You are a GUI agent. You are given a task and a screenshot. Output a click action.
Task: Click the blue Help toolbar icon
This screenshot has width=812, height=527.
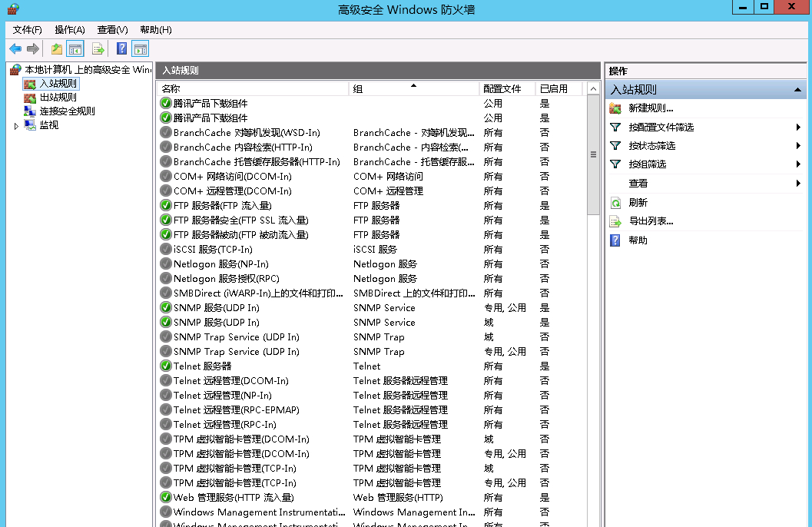tap(121, 49)
